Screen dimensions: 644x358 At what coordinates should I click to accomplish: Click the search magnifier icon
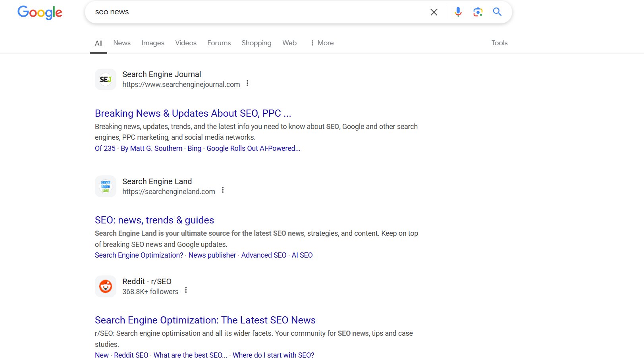point(497,12)
